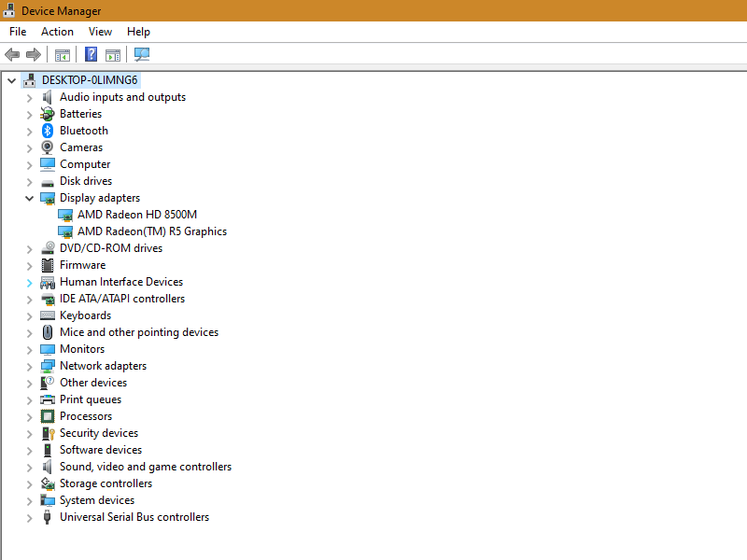The height and width of the screenshot is (560, 747).
Task: Select Mice and other pointing devices label
Action: click(138, 332)
